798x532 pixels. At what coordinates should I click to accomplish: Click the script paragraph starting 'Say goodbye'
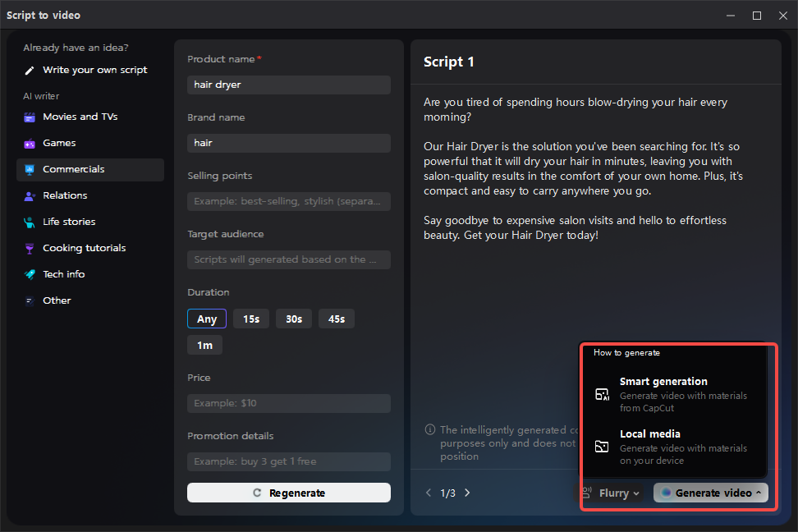[575, 227]
